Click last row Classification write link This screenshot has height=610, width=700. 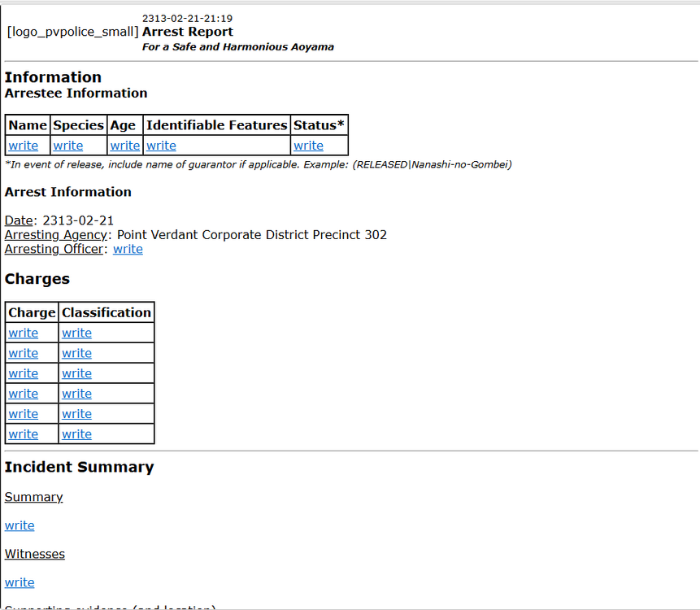[76, 434]
